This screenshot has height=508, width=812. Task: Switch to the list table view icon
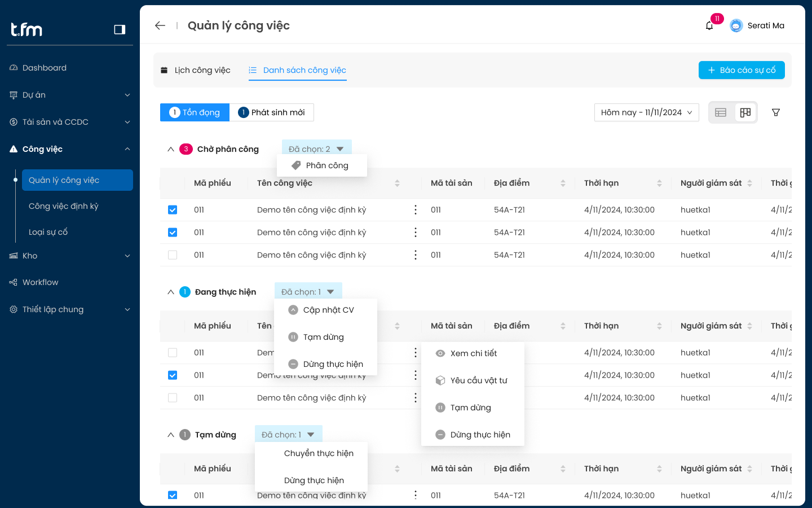pyautogui.click(x=721, y=112)
